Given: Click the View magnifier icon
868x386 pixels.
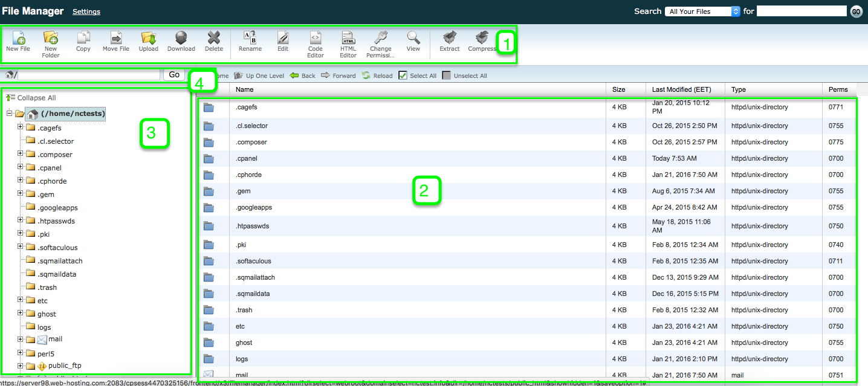Looking at the screenshot, I should pos(413,38).
